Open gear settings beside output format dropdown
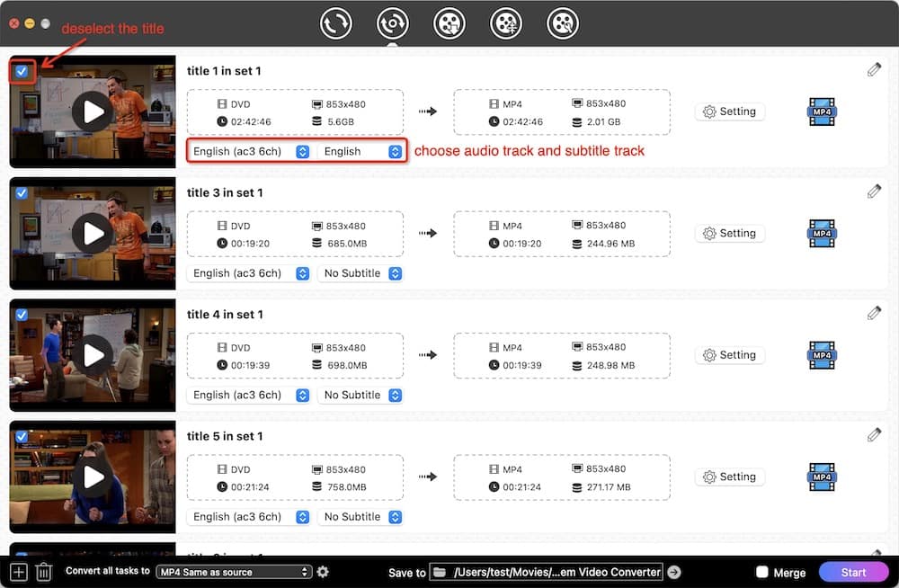 [323, 572]
